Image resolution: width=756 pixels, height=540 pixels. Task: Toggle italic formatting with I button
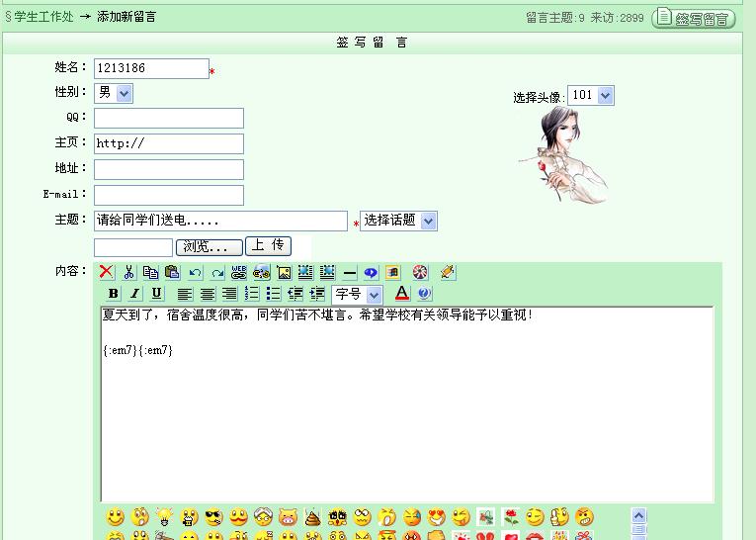[135, 293]
